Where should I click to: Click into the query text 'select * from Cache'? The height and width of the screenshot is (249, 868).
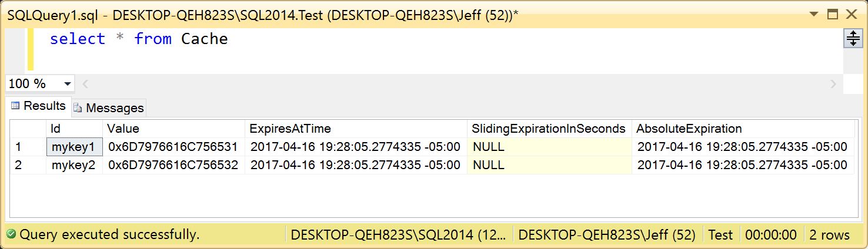pyautogui.click(x=139, y=39)
